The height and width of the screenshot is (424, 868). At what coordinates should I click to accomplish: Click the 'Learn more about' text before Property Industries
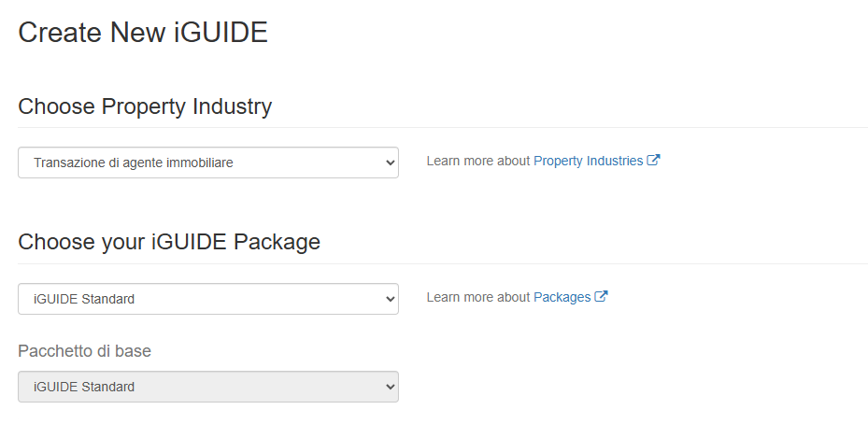(x=478, y=161)
